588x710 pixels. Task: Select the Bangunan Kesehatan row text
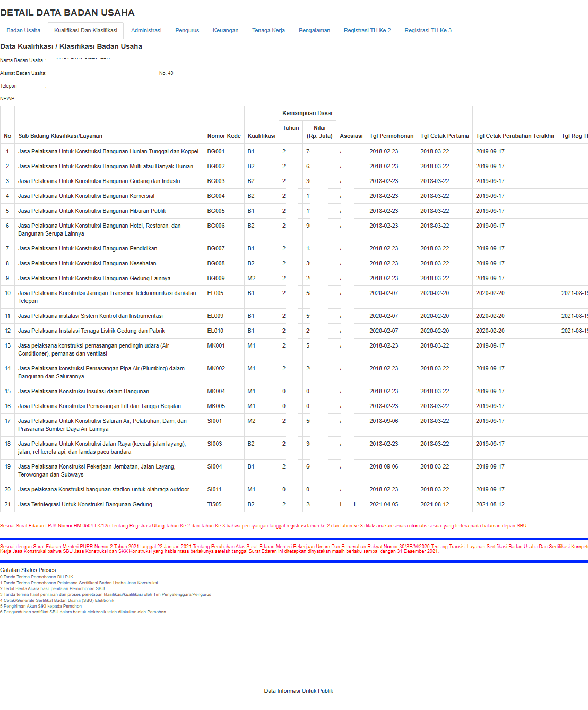click(87, 263)
